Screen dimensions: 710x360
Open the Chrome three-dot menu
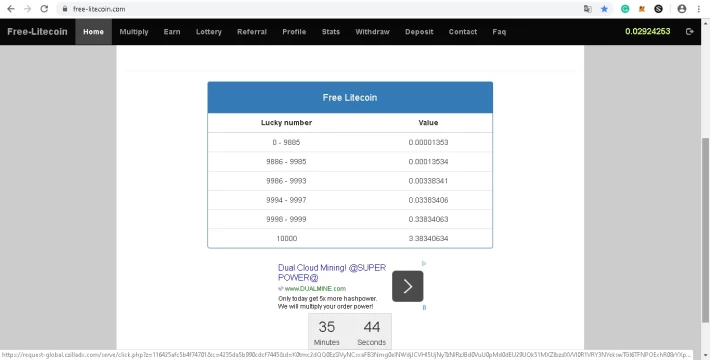click(x=699, y=9)
